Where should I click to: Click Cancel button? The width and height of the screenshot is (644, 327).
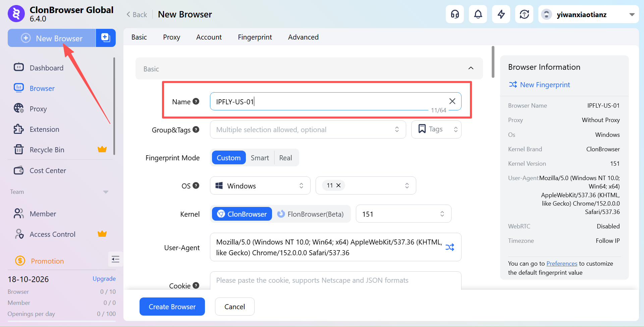click(x=235, y=307)
